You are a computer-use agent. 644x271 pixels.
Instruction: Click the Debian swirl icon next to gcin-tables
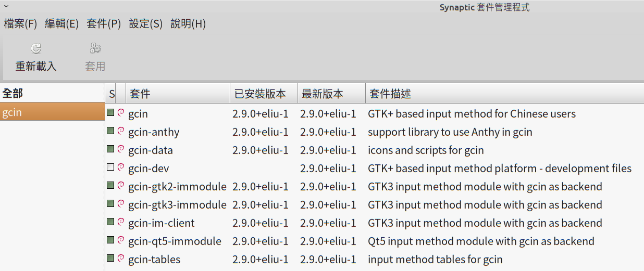(x=121, y=259)
